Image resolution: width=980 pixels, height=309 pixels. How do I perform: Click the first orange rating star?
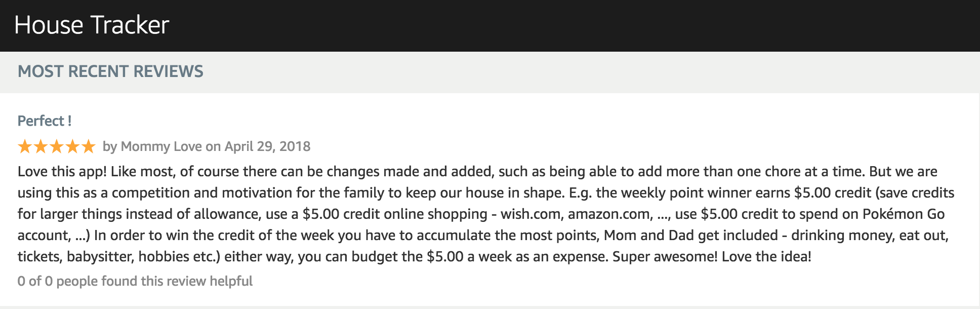point(24,147)
